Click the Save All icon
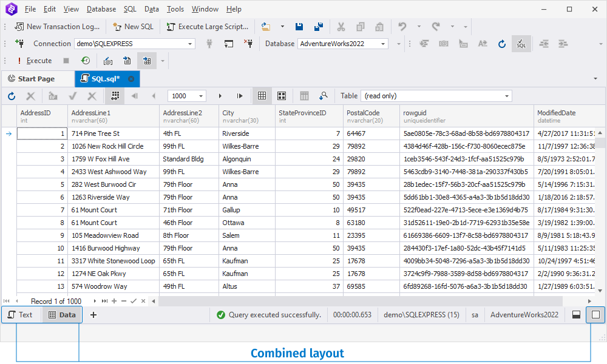 [319, 27]
